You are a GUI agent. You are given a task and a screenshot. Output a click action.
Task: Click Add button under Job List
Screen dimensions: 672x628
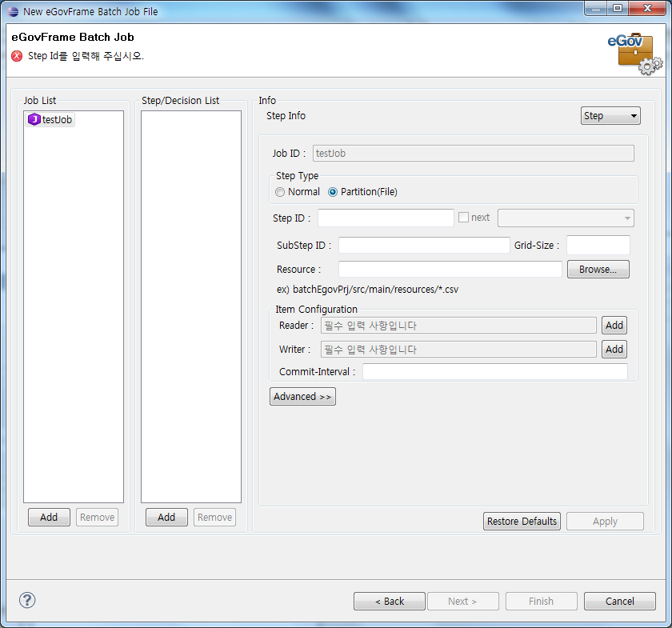[49, 518]
